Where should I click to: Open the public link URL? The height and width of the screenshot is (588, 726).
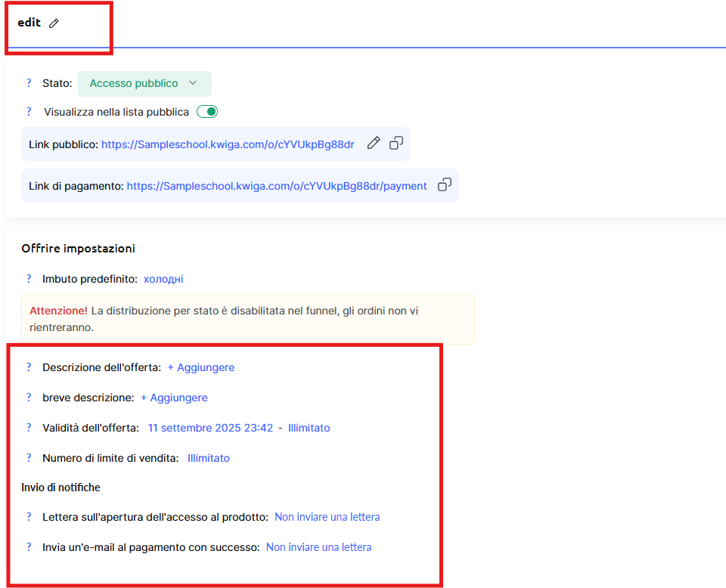pyautogui.click(x=228, y=144)
